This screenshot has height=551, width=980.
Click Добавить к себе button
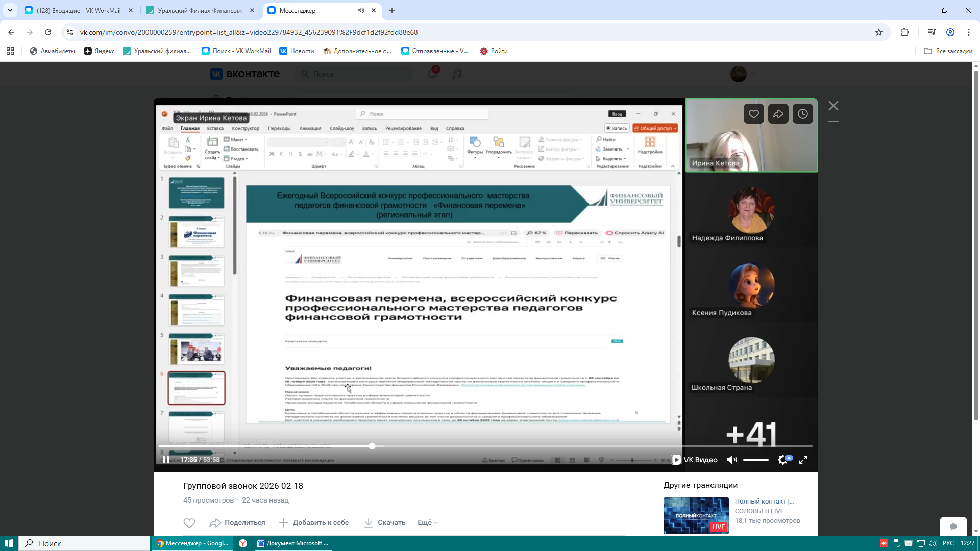click(x=314, y=522)
